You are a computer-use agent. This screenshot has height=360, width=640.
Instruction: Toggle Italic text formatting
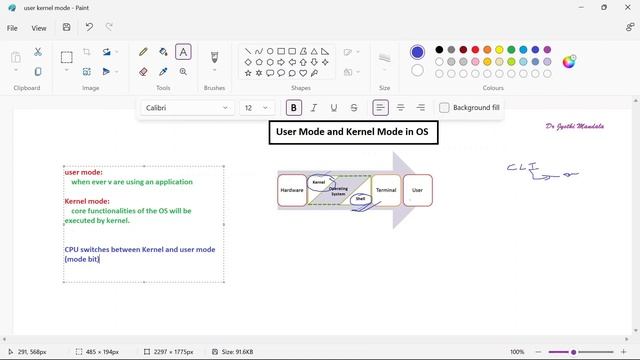tap(313, 108)
